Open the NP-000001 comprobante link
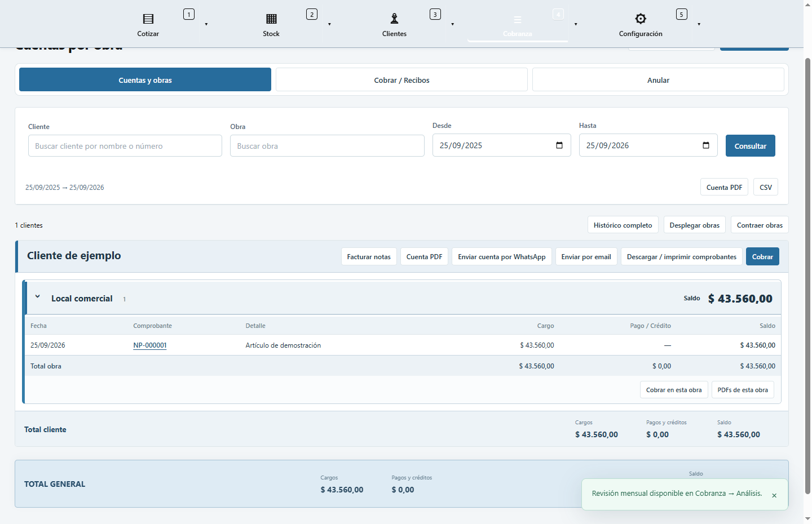Screen dimensions: 812x524 tap(150, 345)
